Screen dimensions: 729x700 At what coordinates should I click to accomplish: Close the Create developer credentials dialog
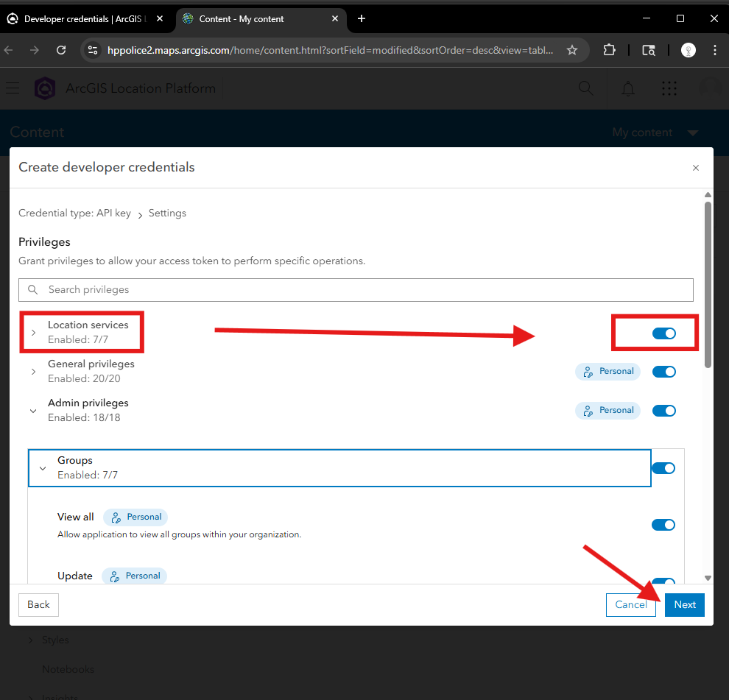click(696, 168)
